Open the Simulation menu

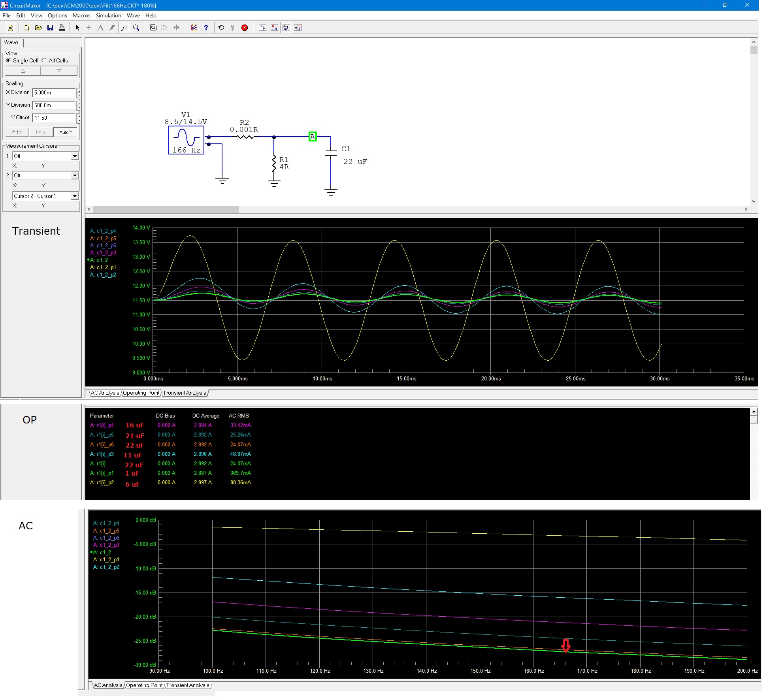click(108, 15)
